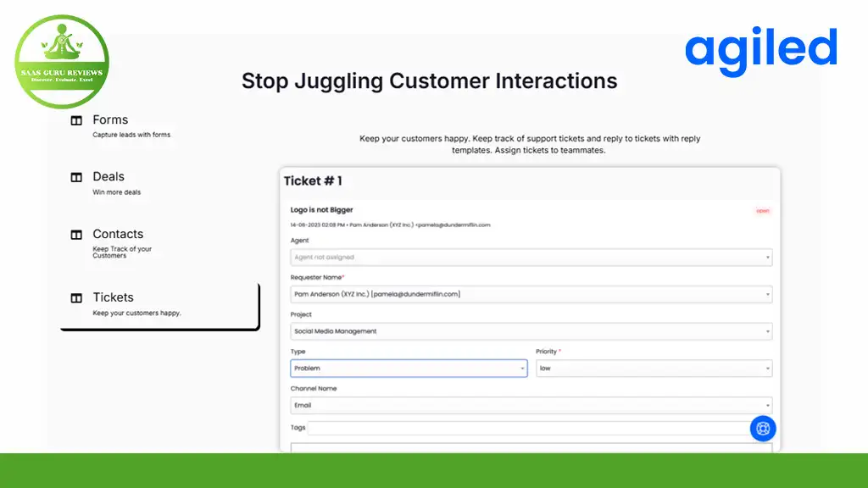Click the SaaS Guru Reviews logo
This screenshot has height=488, width=868.
62,61
